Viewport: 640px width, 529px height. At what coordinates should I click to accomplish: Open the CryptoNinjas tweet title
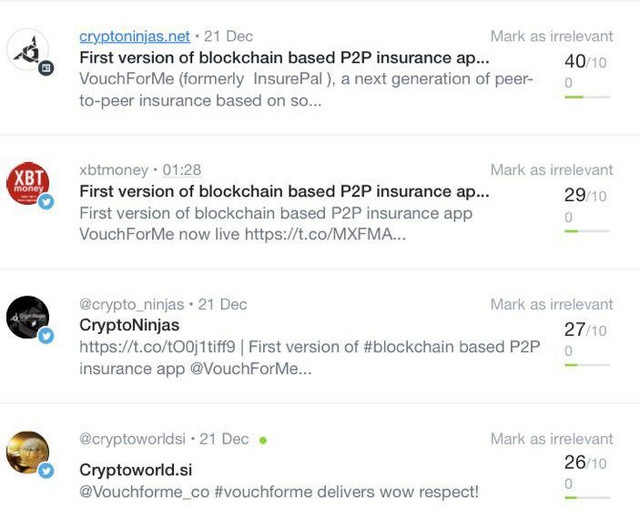click(x=129, y=325)
